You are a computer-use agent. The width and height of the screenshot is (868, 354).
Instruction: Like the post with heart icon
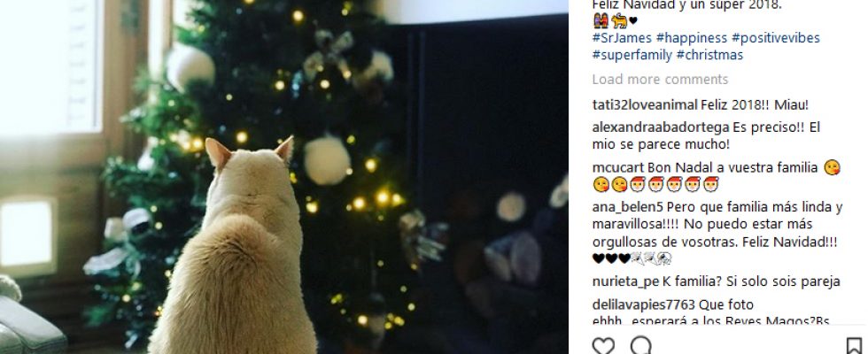click(x=603, y=346)
